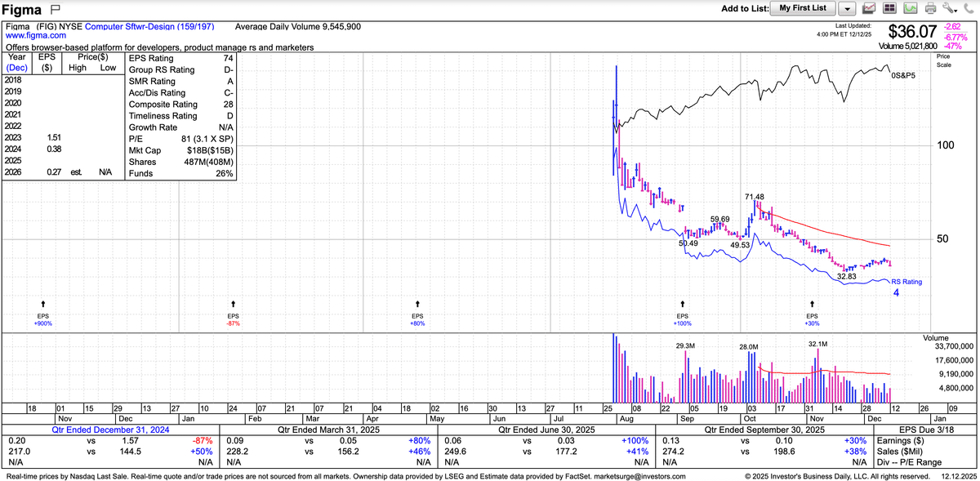980x481 pixels.
Task: Click the EPS +30% arrow marker
Action: pos(812,304)
